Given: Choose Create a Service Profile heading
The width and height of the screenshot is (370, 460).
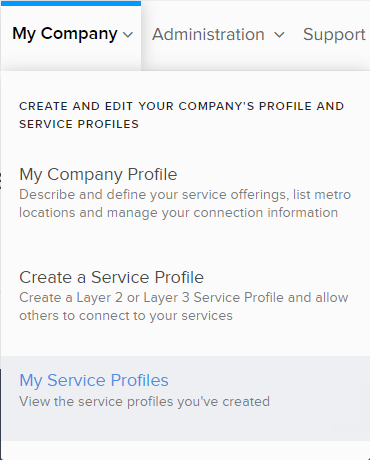Looking at the screenshot, I should pyautogui.click(x=111, y=277).
